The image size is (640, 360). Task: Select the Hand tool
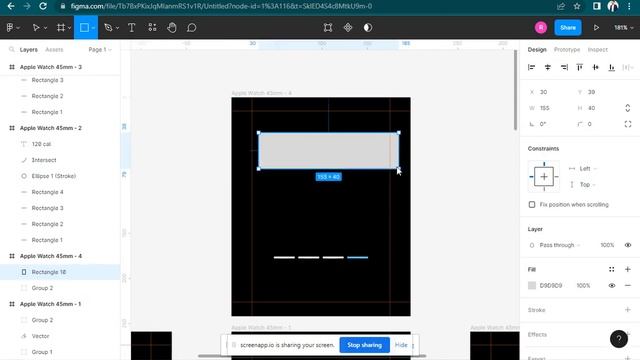(x=172, y=27)
